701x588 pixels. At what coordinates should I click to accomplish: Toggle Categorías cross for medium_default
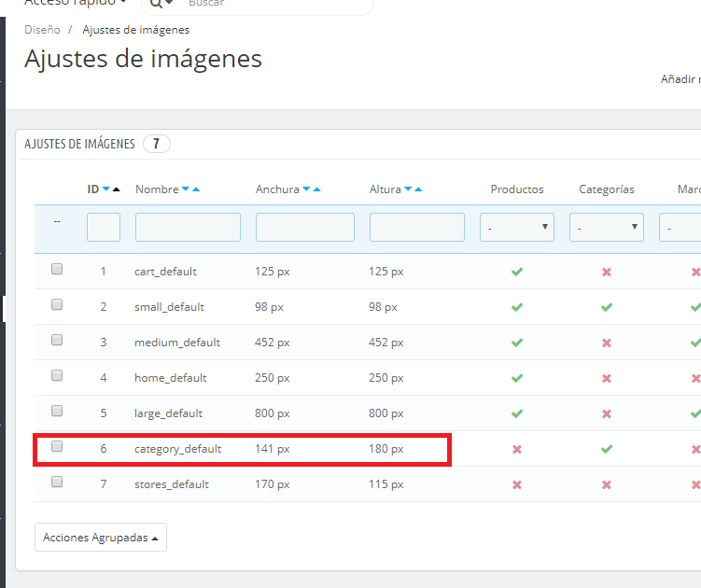point(606,343)
